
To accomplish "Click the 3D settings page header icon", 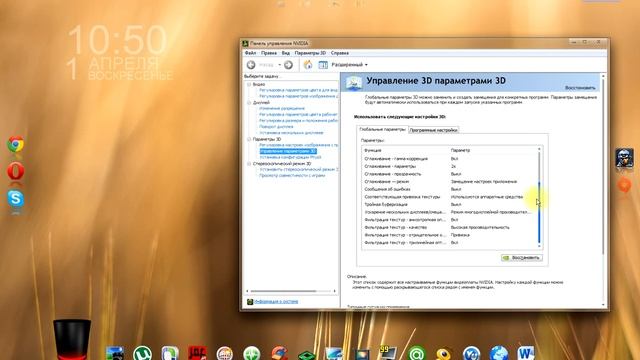I will pos(353,82).
